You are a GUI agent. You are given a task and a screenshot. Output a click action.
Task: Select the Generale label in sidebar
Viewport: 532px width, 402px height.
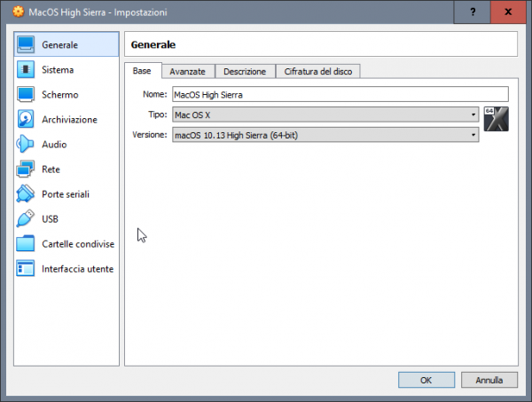[x=59, y=45]
